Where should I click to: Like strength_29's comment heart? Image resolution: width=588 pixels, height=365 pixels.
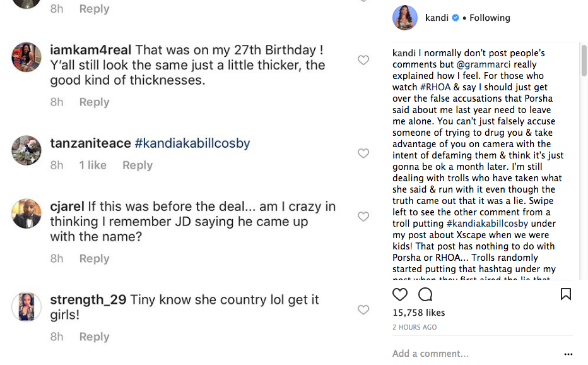pyautogui.click(x=363, y=310)
